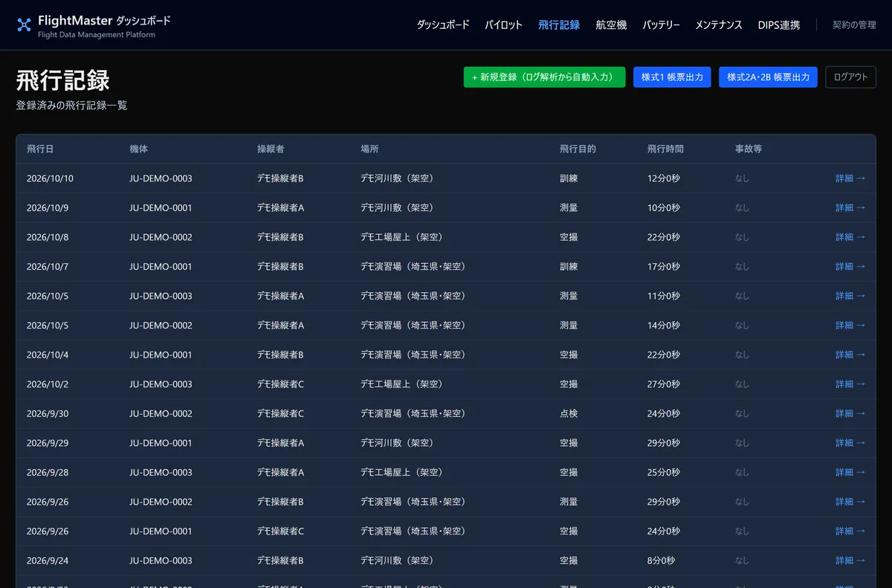
Task: Click the 8分0秒 flight time cell
Action: point(662,561)
